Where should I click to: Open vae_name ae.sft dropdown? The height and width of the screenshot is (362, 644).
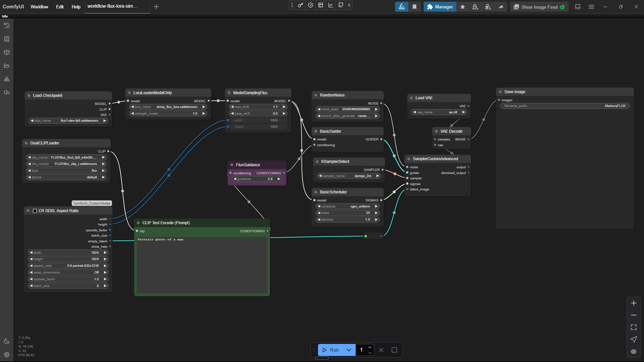(439, 112)
